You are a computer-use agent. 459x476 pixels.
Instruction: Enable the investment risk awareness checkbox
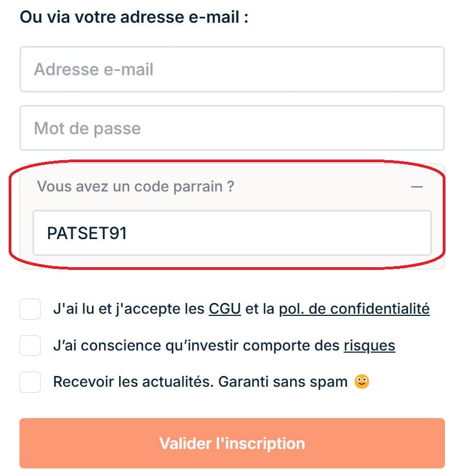click(30, 345)
